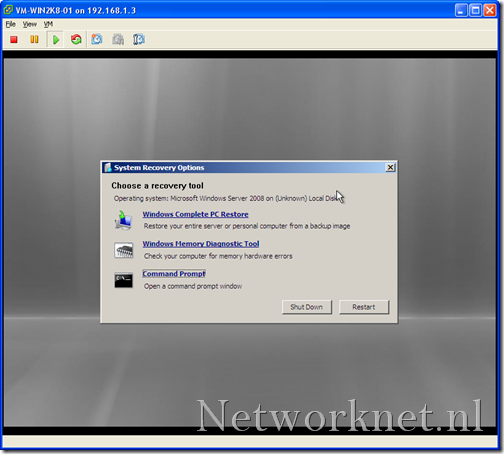504x454 pixels.
Task: Close the System Recovery Options dialog
Action: (390, 167)
